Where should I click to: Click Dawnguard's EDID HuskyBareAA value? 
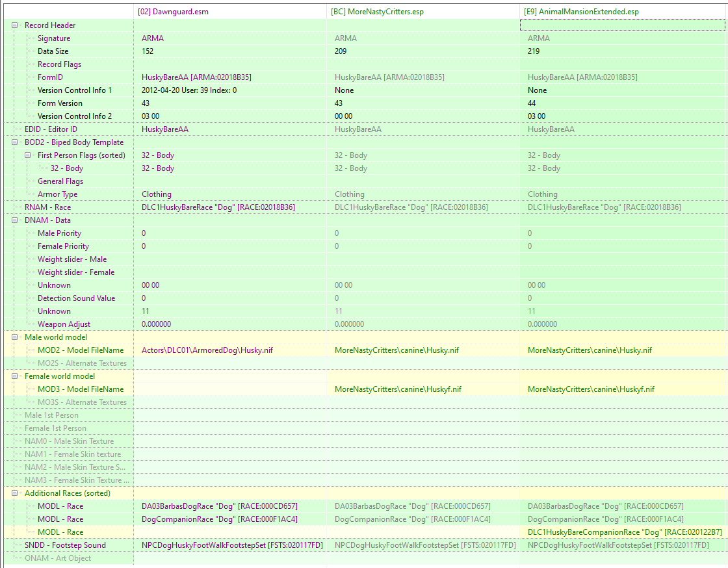[x=165, y=129]
